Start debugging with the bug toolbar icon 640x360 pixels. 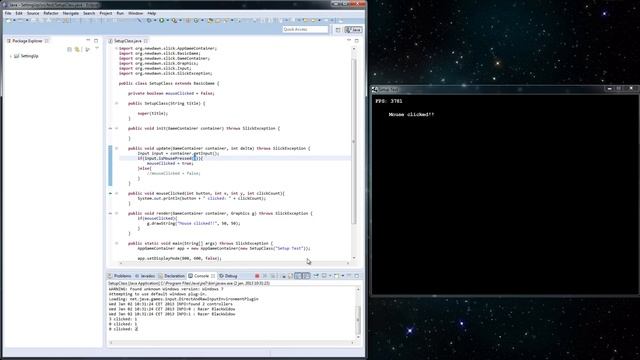(x=149, y=20)
